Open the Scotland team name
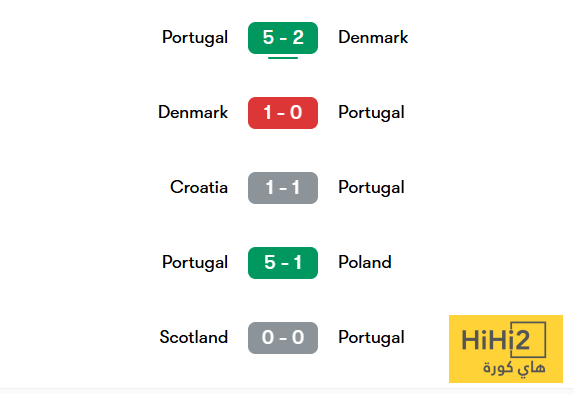This screenshot has width=574, height=394. coord(194,337)
